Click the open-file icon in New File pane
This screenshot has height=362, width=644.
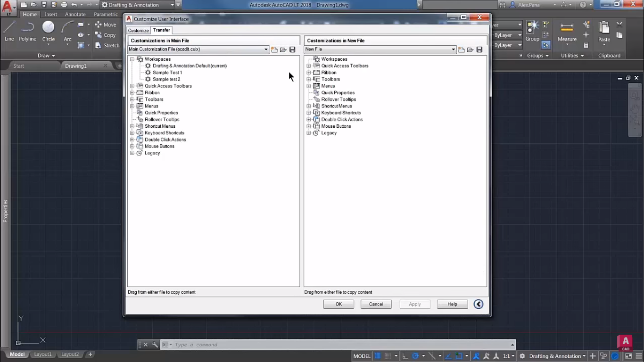(x=471, y=49)
